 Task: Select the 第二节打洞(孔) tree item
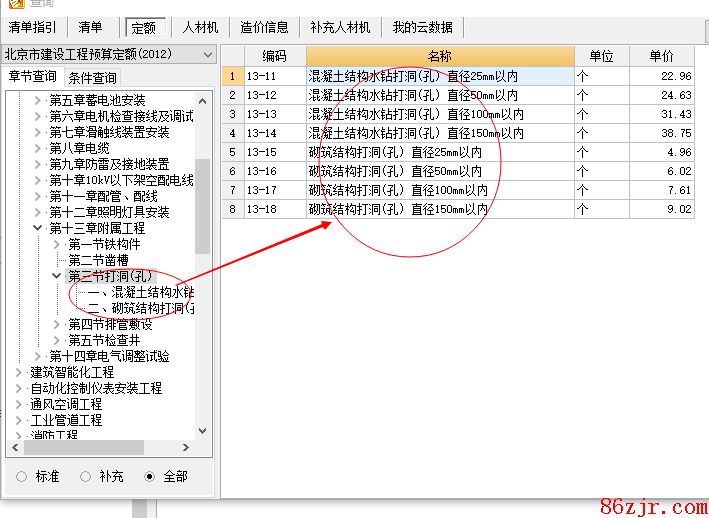click(x=111, y=276)
